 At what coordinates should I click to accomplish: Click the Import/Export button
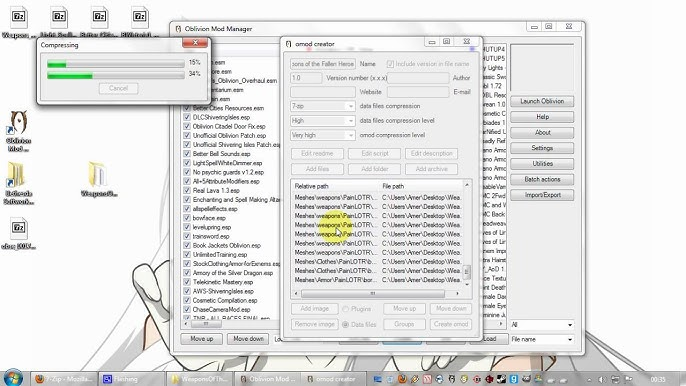tap(542, 195)
